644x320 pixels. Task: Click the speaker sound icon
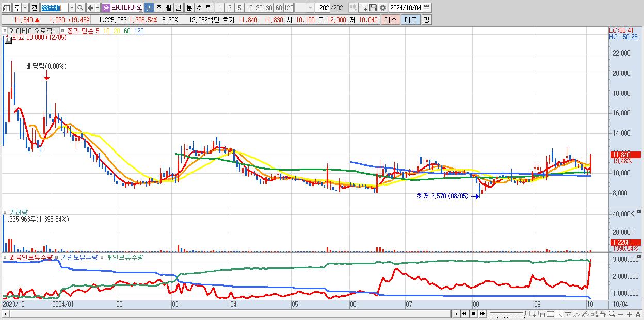[90, 8]
